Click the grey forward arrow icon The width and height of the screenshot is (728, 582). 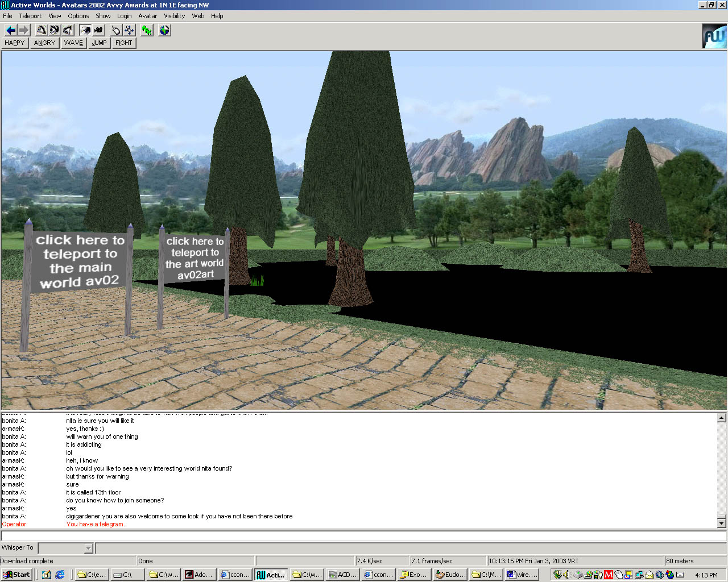coord(23,30)
